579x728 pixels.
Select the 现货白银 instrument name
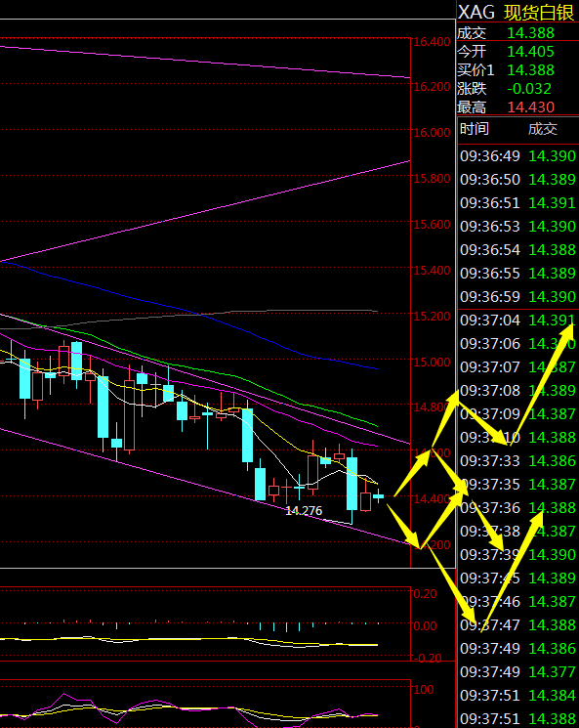pyautogui.click(x=539, y=13)
